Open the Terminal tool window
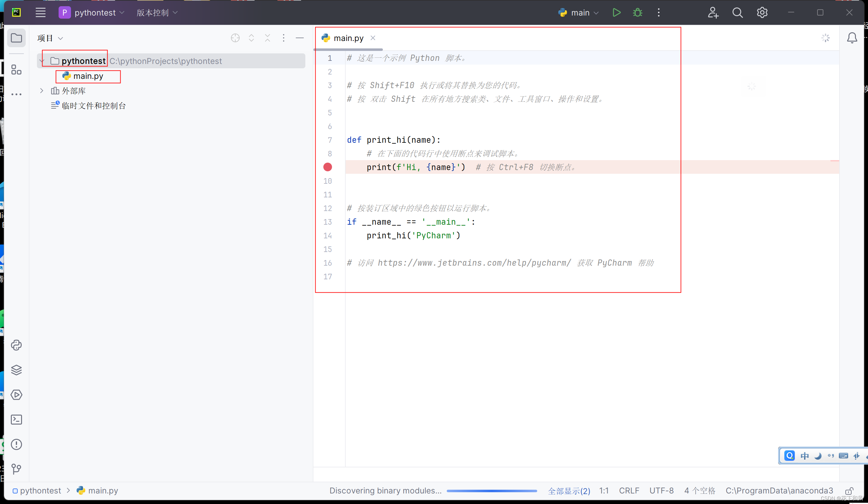Image resolution: width=868 pixels, height=504 pixels. point(16,420)
